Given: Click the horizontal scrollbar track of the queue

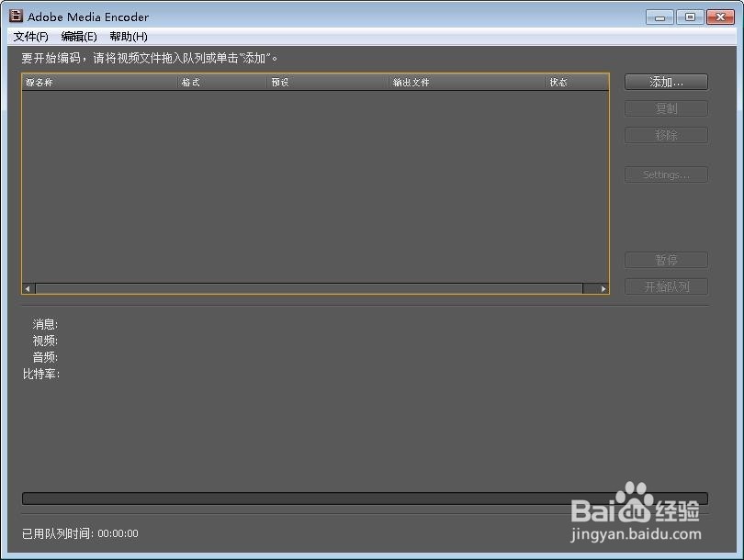Looking at the screenshot, I should 309,288.
